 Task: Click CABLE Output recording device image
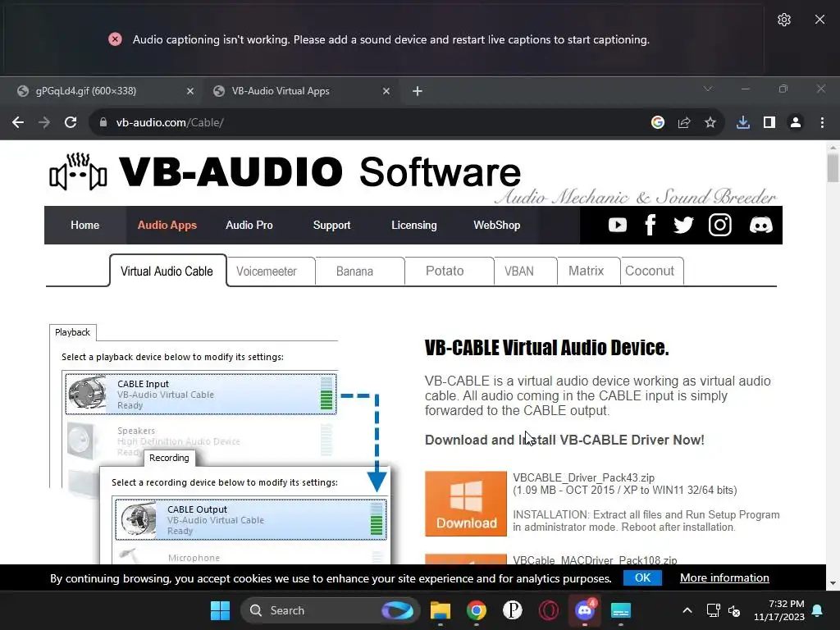click(x=138, y=519)
